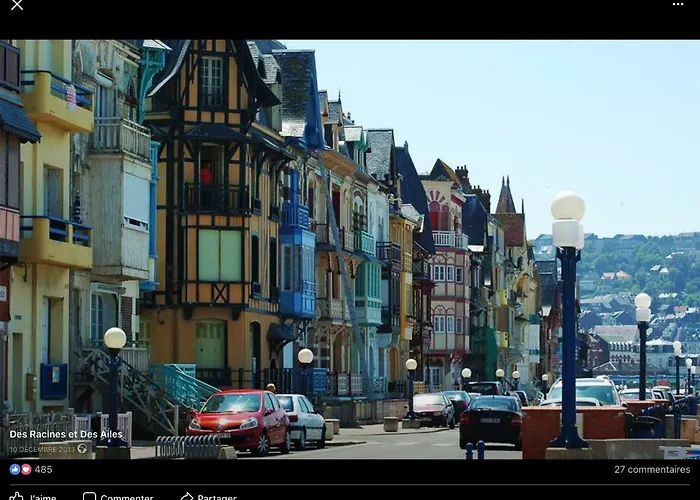View the heart reaction icon
The image size is (700, 500).
pyautogui.click(x=26, y=469)
